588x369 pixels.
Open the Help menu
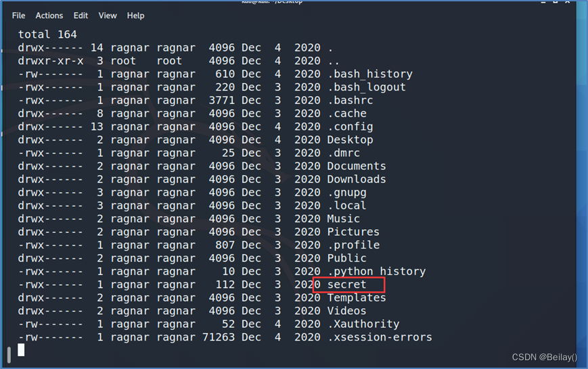[136, 16]
